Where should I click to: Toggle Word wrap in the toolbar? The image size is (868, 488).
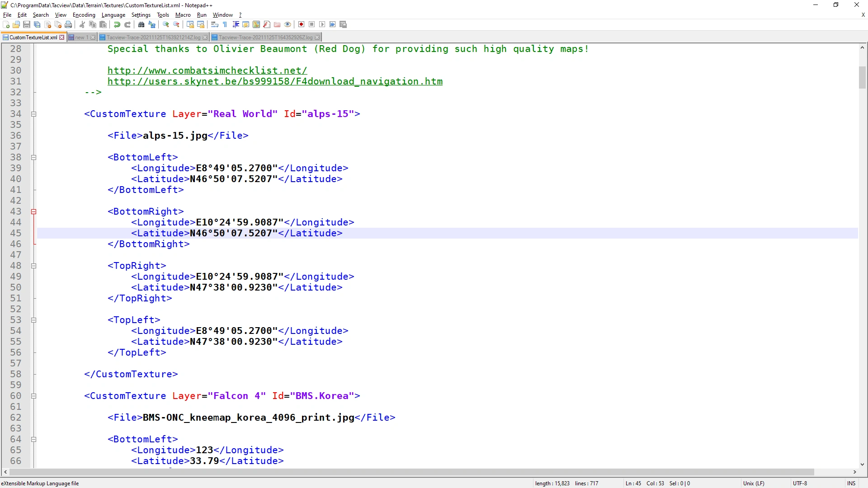[215, 24]
